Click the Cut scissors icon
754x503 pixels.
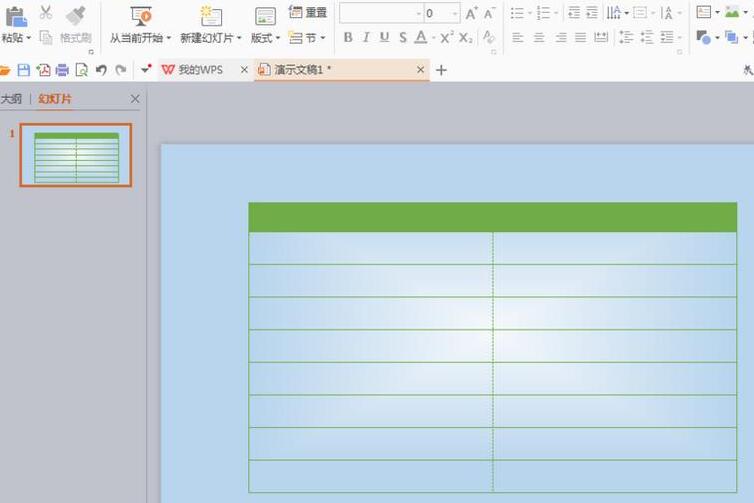tap(46, 13)
